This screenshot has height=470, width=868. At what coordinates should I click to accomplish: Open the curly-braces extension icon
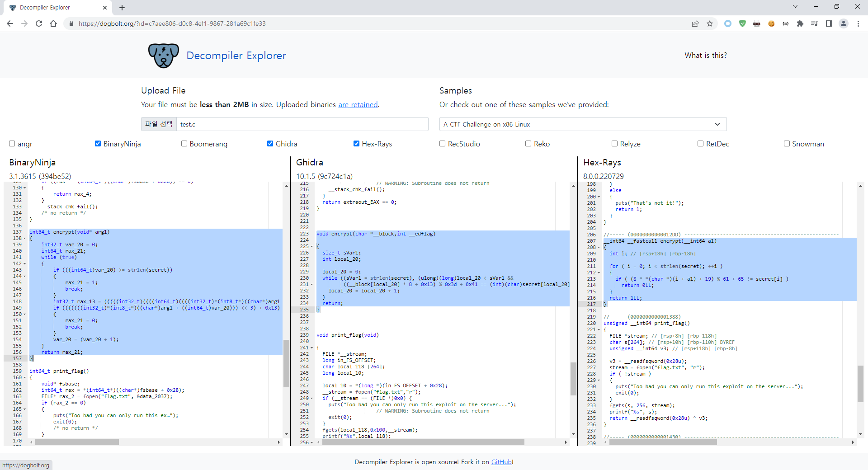[786, 23]
